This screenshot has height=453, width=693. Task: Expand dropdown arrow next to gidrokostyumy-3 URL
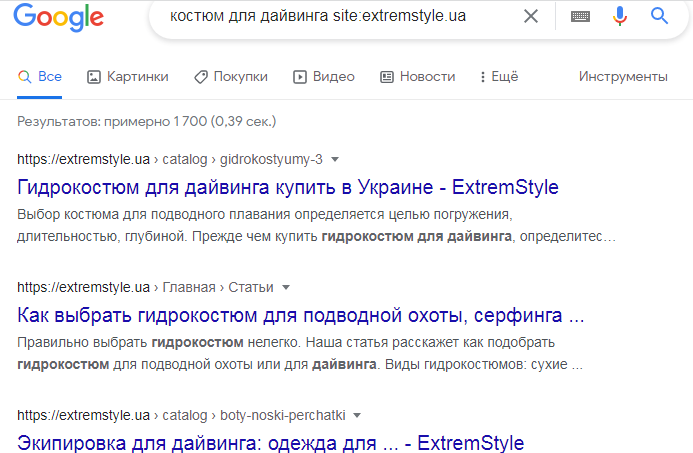pos(335,160)
